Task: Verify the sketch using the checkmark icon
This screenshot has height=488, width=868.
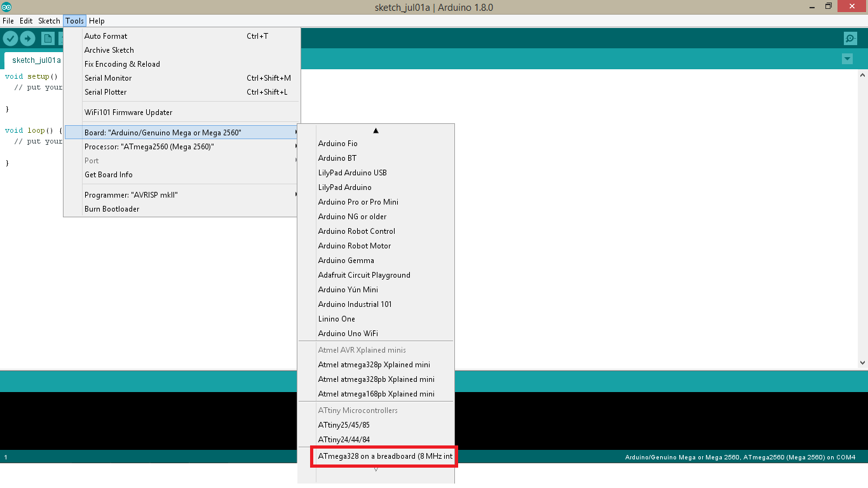Action: click(10, 38)
